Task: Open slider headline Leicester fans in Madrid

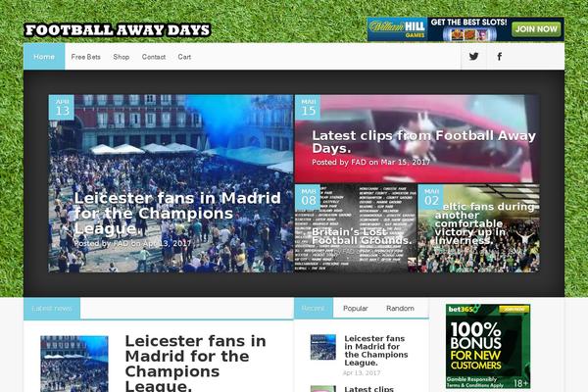Action: (x=177, y=213)
